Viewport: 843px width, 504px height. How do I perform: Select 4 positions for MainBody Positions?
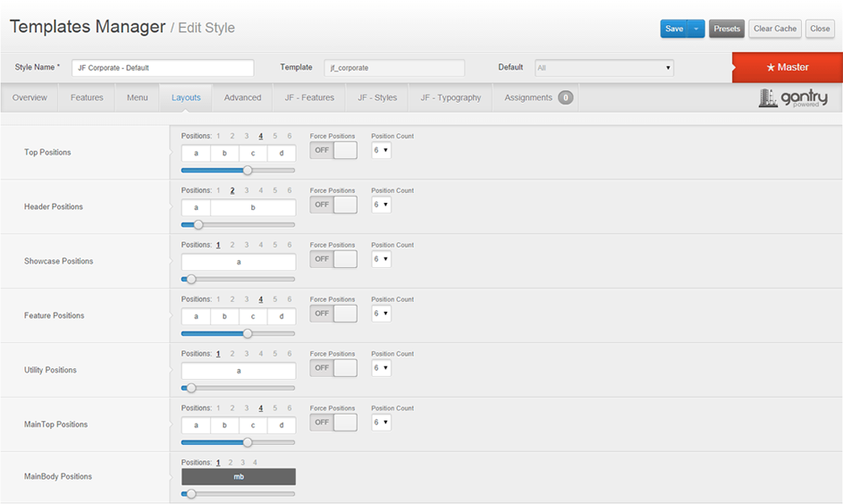click(x=255, y=463)
